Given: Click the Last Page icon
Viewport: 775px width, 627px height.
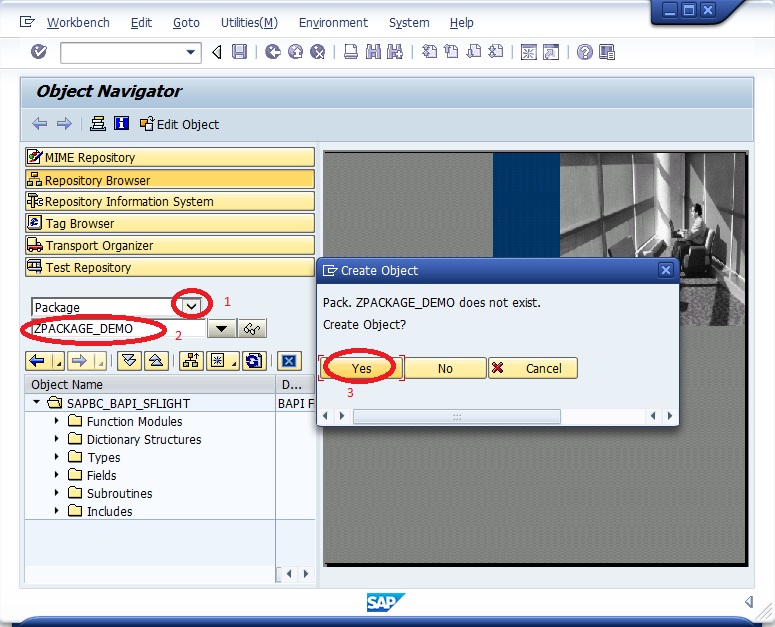Looking at the screenshot, I should pos(496,52).
